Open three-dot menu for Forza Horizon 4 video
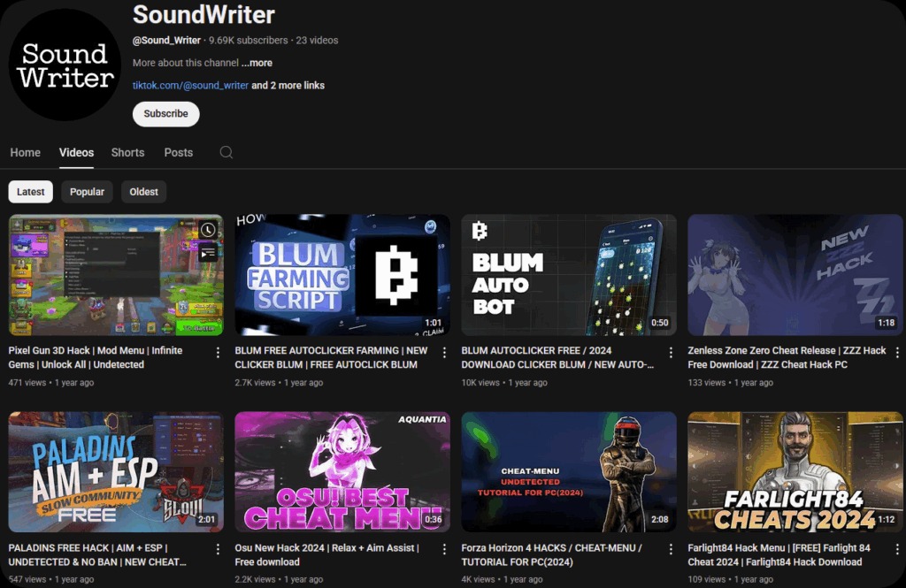Image resolution: width=906 pixels, height=588 pixels. pyautogui.click(x=672, y=549)
